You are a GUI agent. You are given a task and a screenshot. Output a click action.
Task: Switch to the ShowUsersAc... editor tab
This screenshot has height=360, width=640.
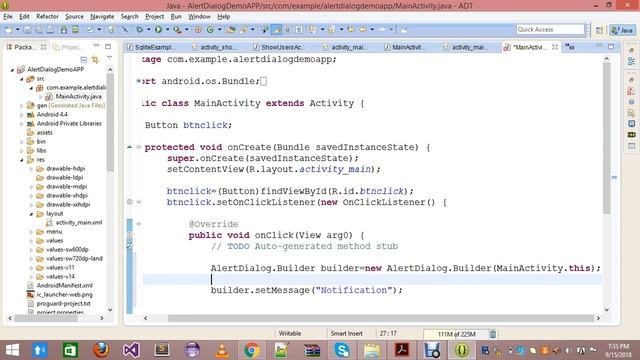click(278, 47)
